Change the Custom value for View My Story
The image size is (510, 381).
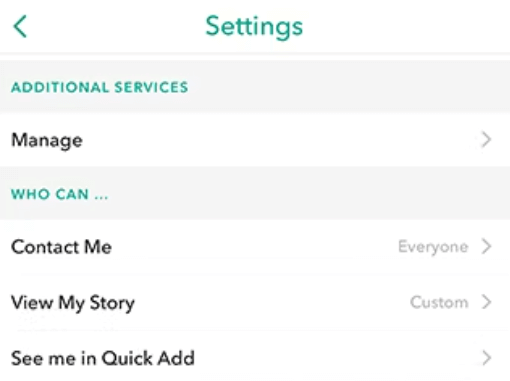(x=439, y=302)
